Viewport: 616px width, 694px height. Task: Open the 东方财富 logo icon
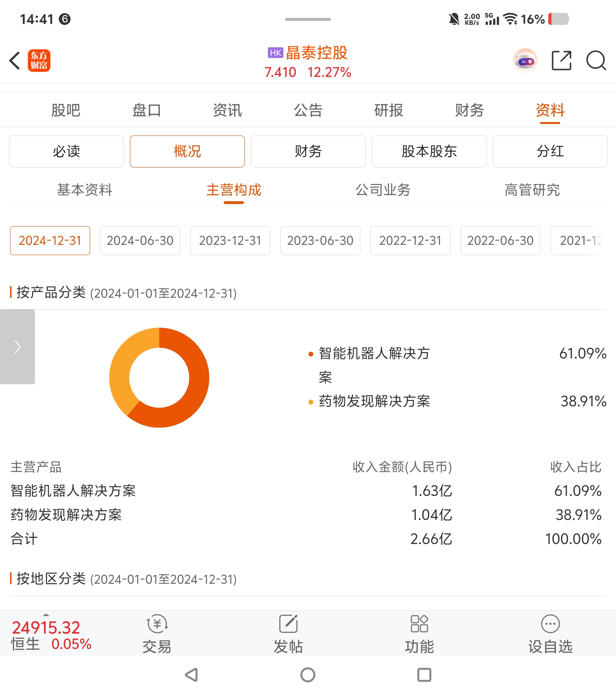point(39,61)
